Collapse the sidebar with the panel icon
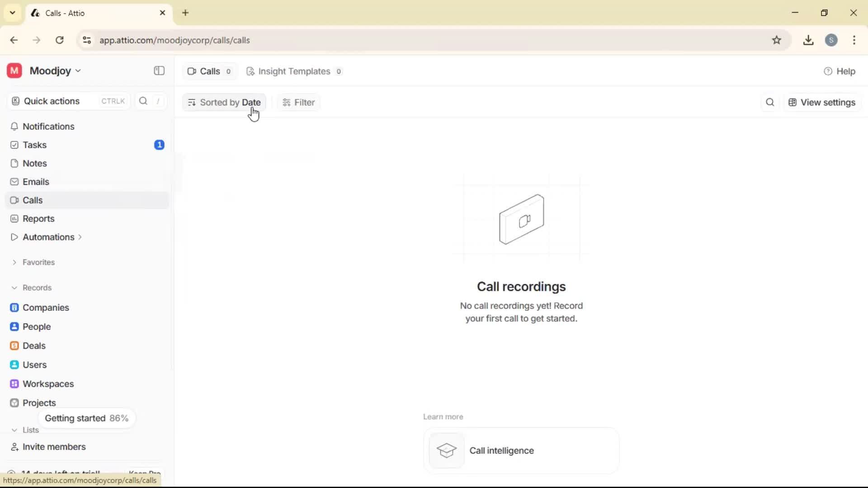The image size is (868, 488). coord(159,70)
